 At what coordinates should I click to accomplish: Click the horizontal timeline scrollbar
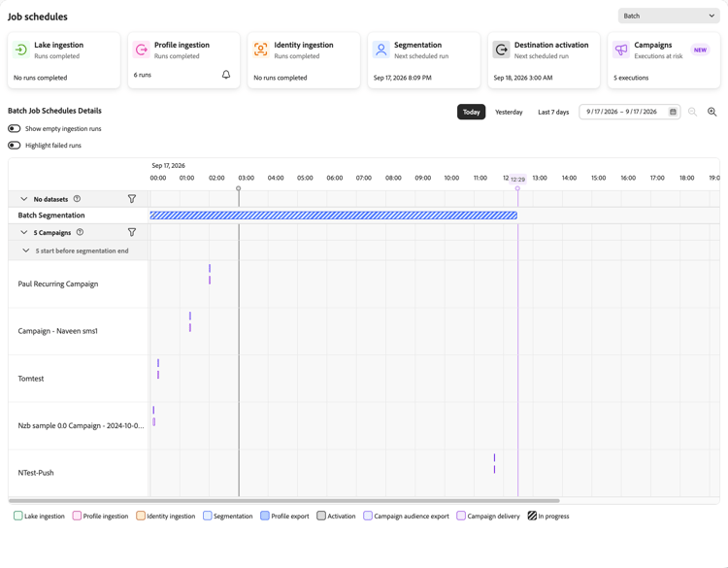[x=284, y=501]
